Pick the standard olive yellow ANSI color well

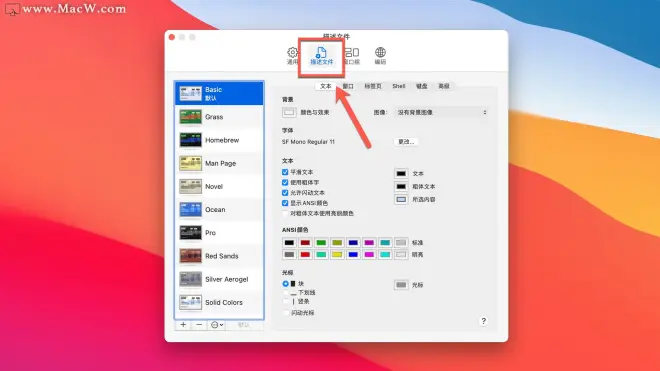pos(337,243)
